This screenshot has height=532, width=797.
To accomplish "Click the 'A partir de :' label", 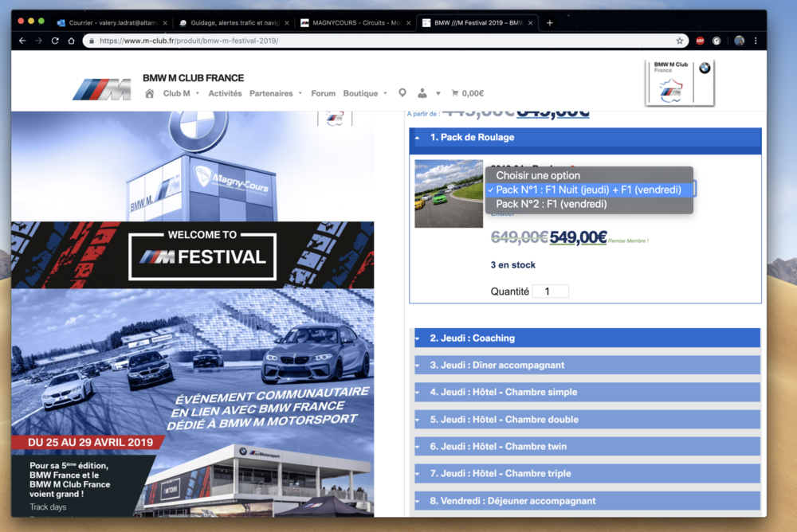I will click(x=423, y=114).
